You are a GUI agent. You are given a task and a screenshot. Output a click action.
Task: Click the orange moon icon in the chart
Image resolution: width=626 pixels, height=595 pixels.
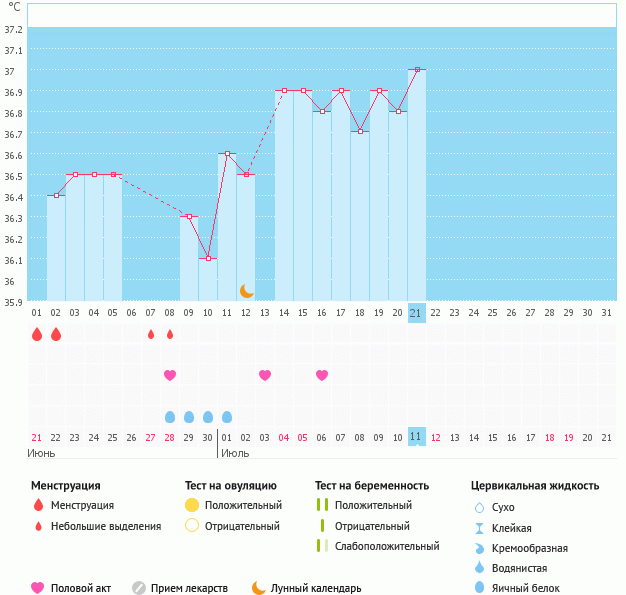pyautogui.click(x=247, y=291)
